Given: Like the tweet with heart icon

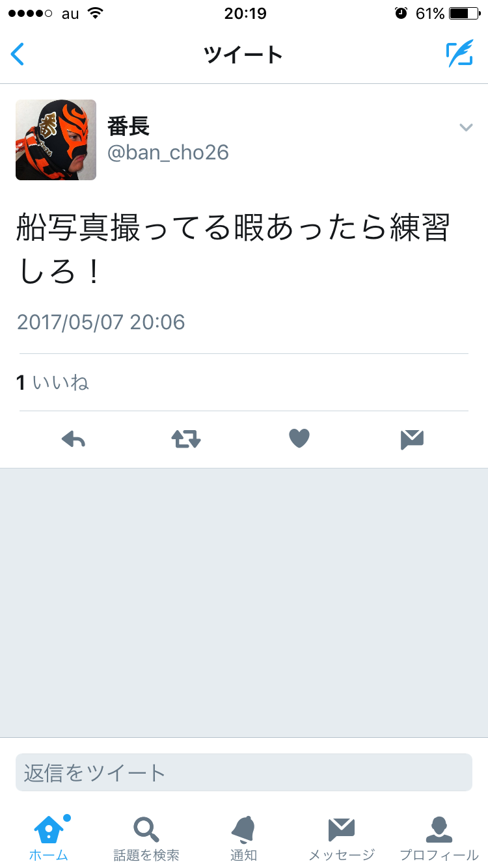Looking at the screenshot, I should pos(299,439).
